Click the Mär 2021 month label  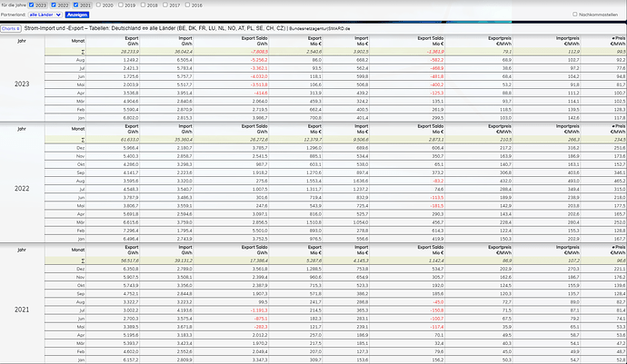point(81,343)
